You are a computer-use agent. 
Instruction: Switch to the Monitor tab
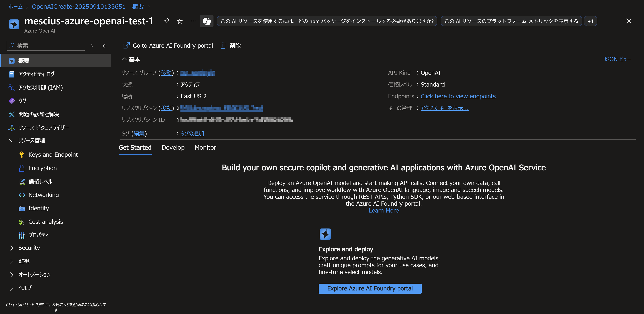[205, 147]
